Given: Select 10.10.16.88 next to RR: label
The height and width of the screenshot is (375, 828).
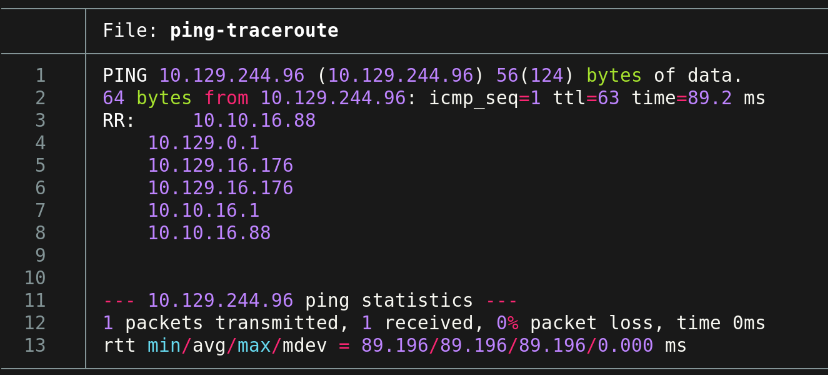Looking at the screenshot, I should point(254,121).
